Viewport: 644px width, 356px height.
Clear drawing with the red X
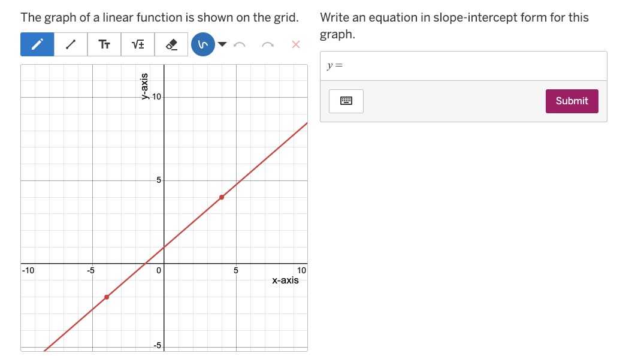pyautogui.click(x=296, y=44)
